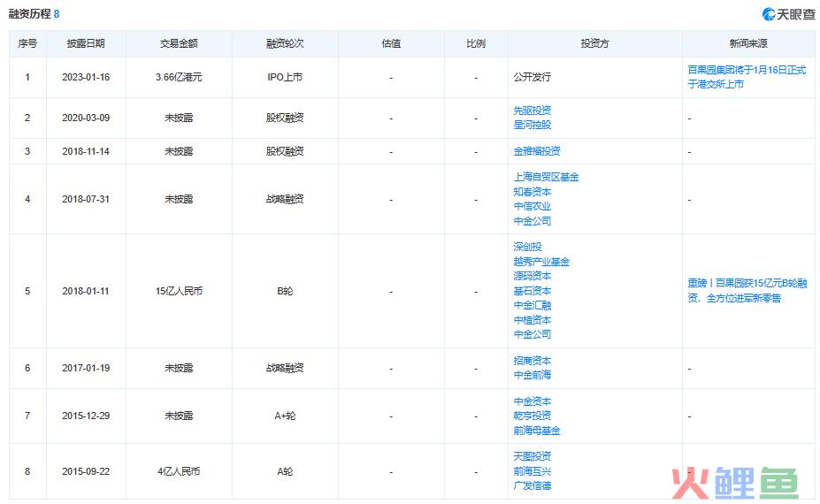This screenshot has width=820, height=504.
Task: Click 战略融资 in the 2018-07-31 row
Action: click(285, 199)
